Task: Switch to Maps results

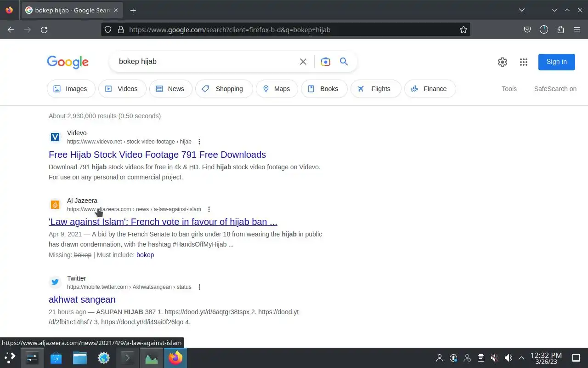Action: [x=277, y=89]
